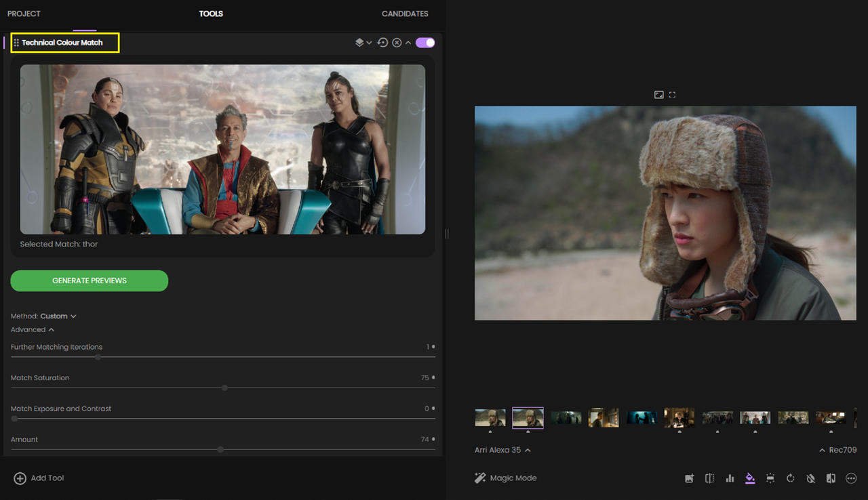Click the Amount value 74
This screenshot has height=500, width=868.
pos(425,440)
